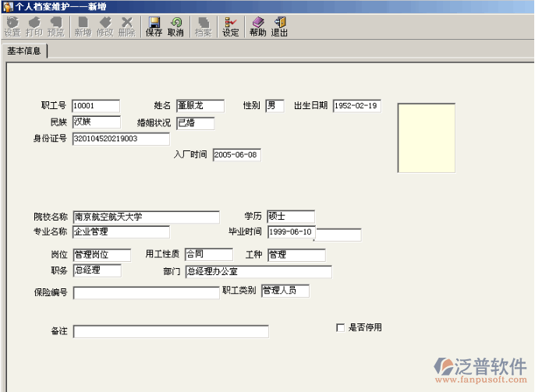Click the empty 备注 remarks field

click(171, 332)
